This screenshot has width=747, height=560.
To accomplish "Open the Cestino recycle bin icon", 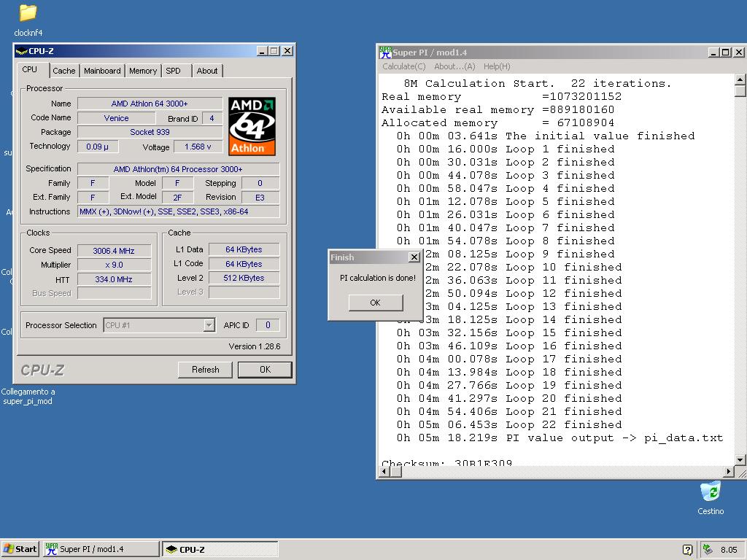I will pyautogui.click(x=711, y=491).
